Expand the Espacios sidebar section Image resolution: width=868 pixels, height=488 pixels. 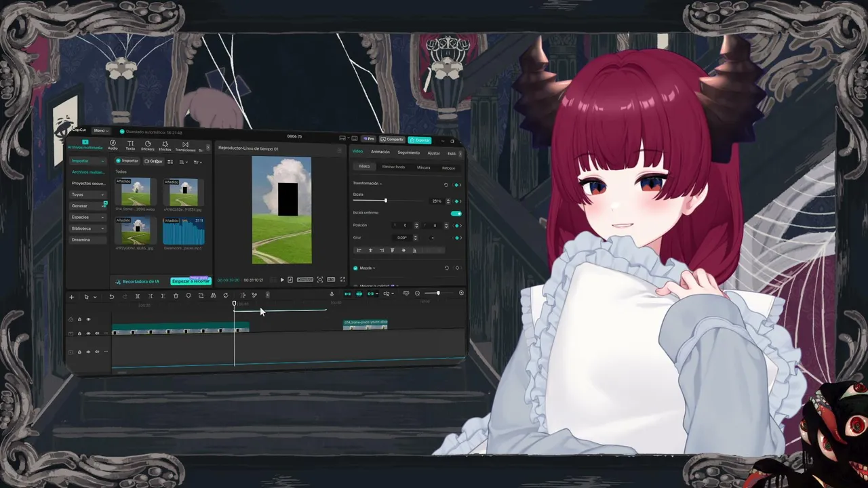[x=89, y=217]
